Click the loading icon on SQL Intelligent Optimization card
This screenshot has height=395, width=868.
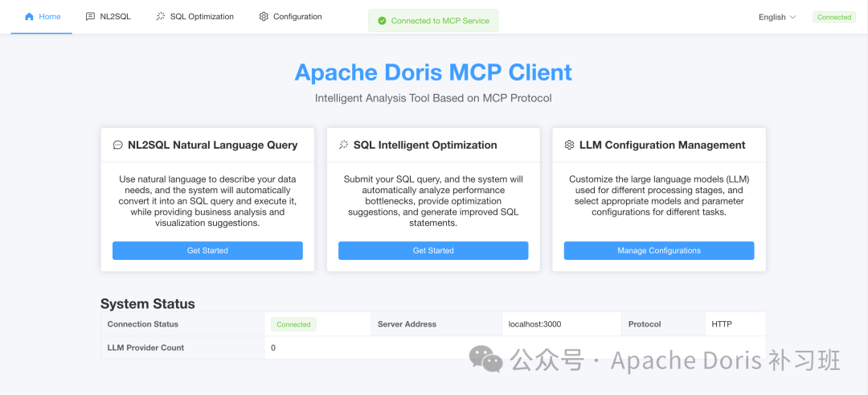pos(343,145)
